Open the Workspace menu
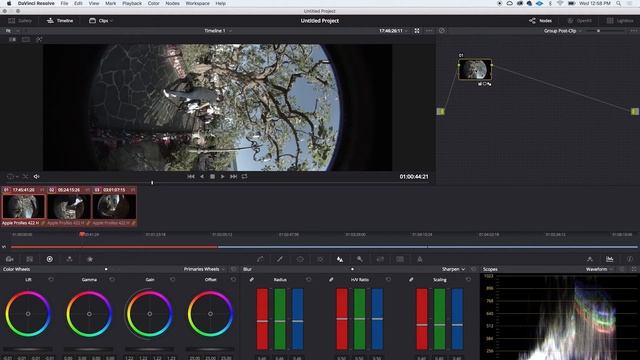 coord(198,3)
